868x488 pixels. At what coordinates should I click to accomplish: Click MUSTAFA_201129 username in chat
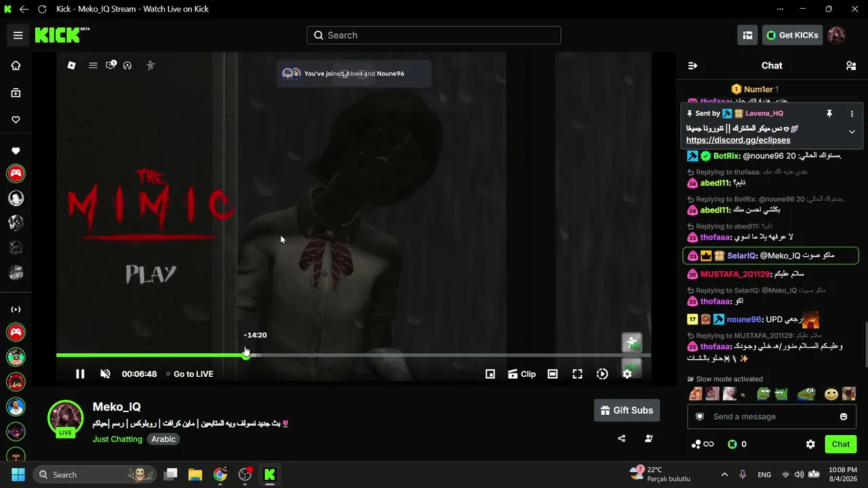736,274
